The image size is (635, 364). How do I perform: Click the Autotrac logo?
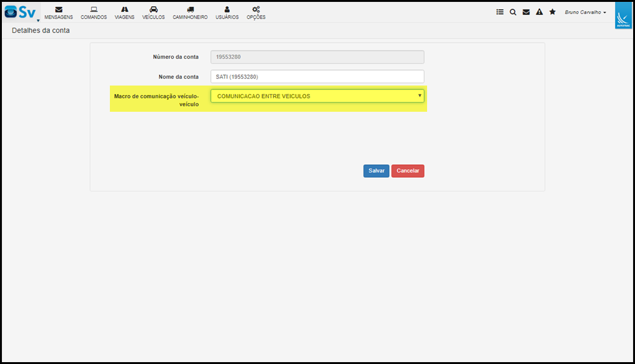click(x=623, y=16)
